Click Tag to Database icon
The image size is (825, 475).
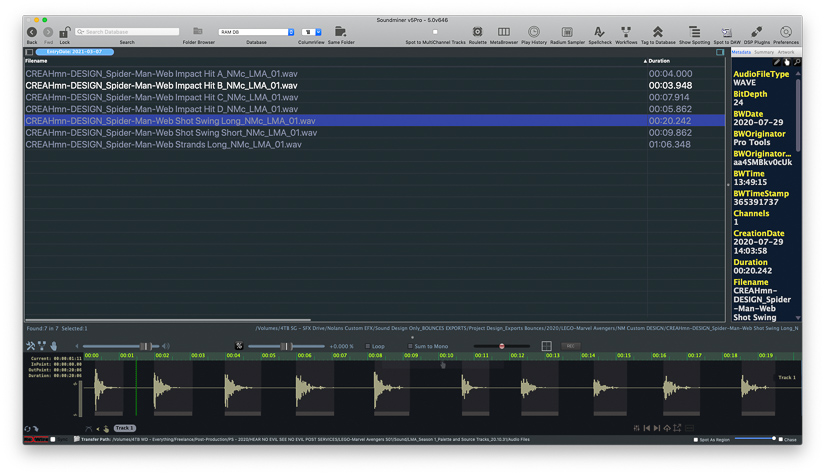[657, 33]
